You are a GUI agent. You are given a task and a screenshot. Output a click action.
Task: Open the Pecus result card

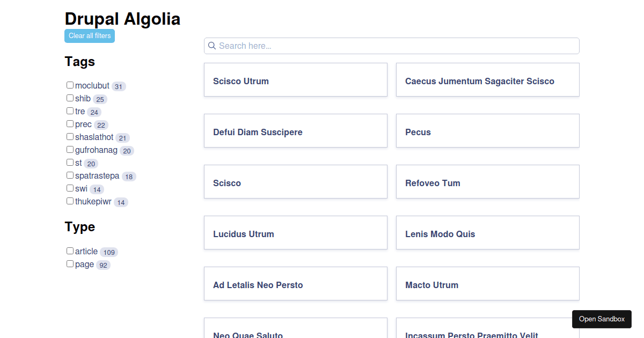[488, 131]
